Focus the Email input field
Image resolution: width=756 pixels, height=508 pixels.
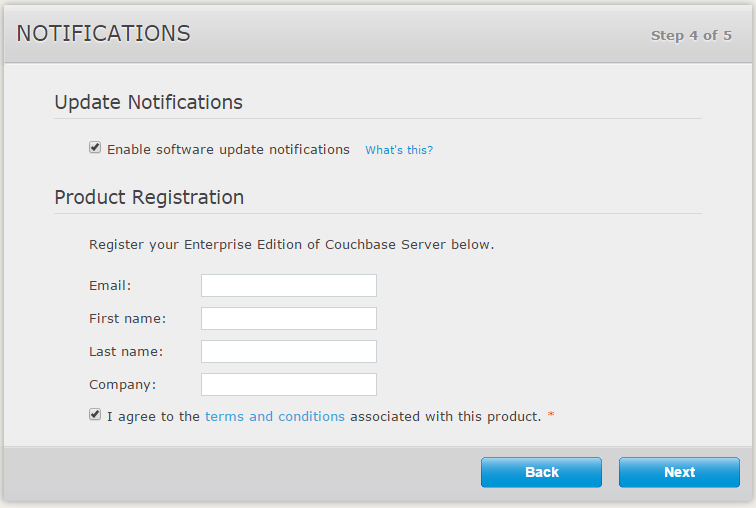pyautogui.click(x=289, y=286)
